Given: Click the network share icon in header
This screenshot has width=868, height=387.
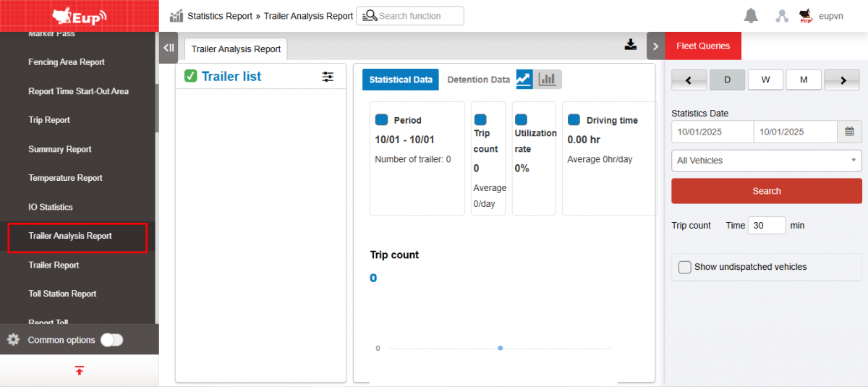Looking at the screenshot, I should tap(782, 16).
